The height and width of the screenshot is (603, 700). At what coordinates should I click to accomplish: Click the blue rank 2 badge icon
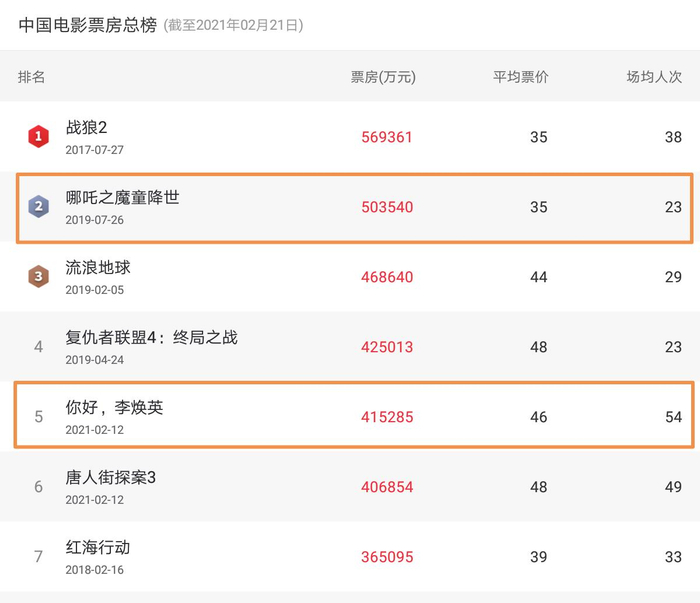[x=38, y=206]
